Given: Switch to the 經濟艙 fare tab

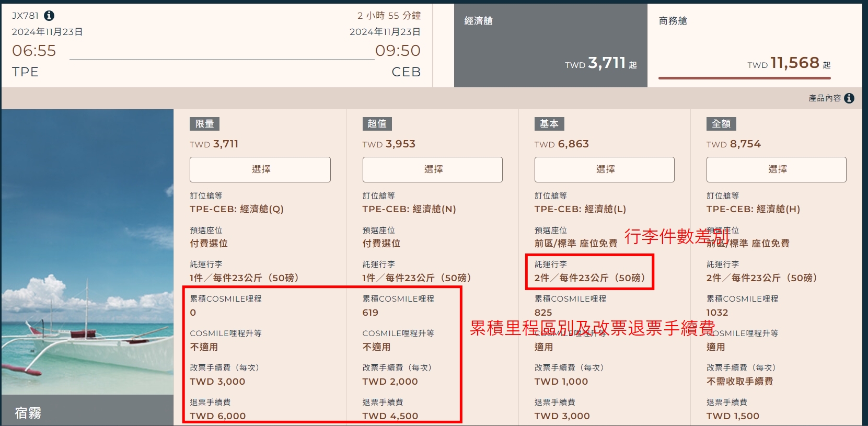Looking at the screenshot, I should point(550,45).
